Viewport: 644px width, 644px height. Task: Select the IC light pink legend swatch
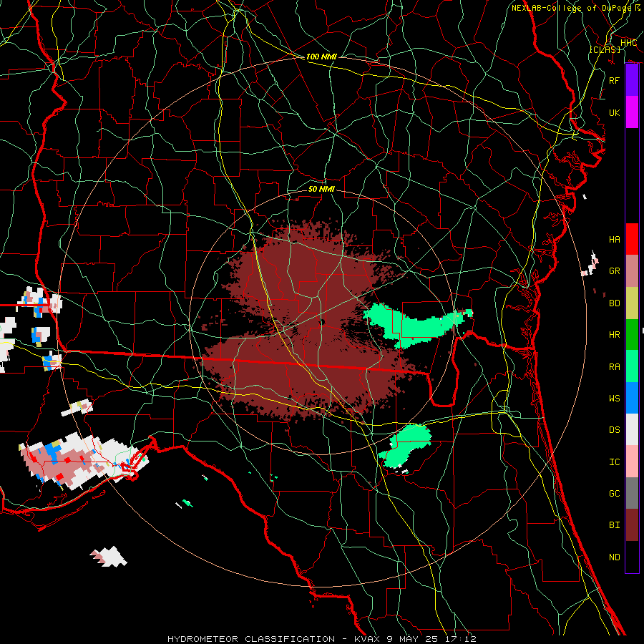pos(632,462)
